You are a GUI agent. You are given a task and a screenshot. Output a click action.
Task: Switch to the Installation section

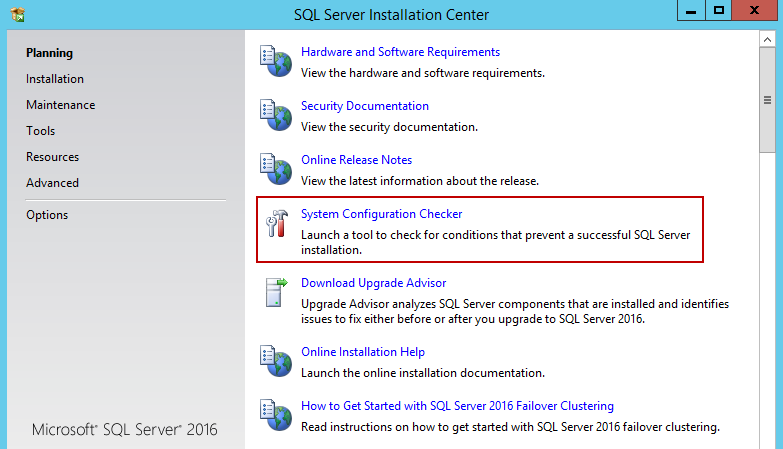(55, 79)
